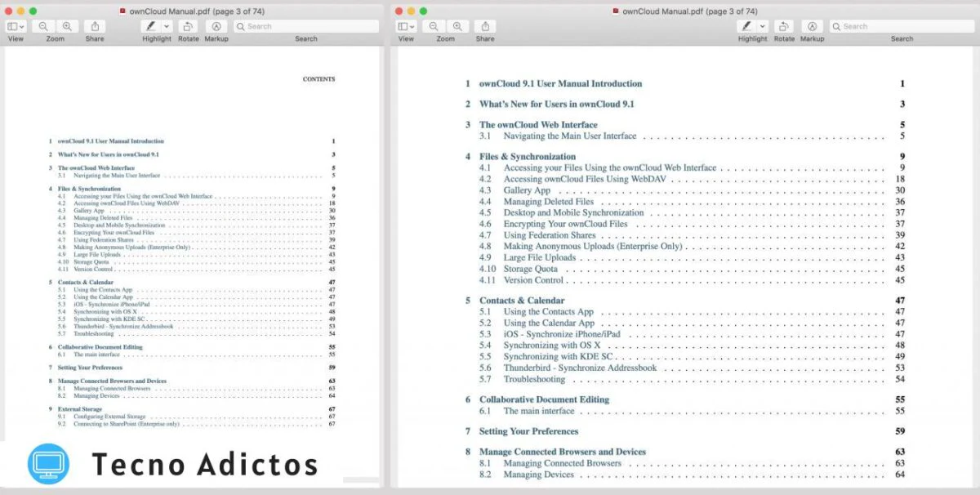Click 'Encrypting Your ownCloud Files' in right window
980x495 pixels.
pos(566,224)
